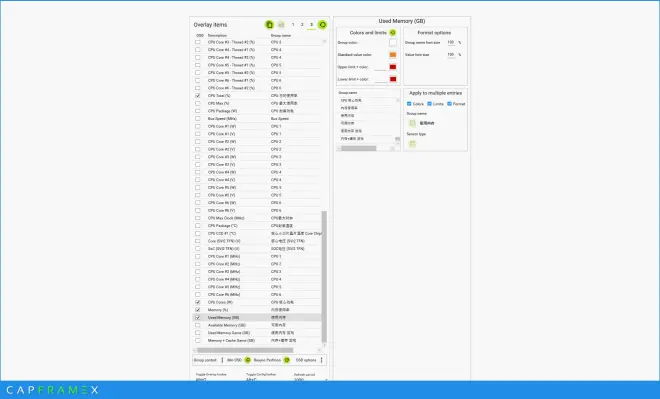Toggle the Limits checkbox under Apply to multiple entries
The width and height of the screenshot is (660, 399).
[429, 104]
